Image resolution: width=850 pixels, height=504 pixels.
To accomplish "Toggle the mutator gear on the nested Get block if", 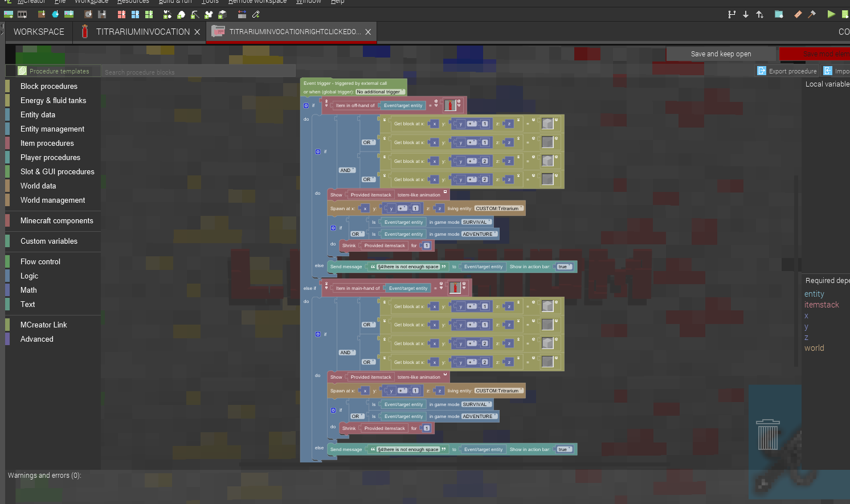I will [318, 151].
